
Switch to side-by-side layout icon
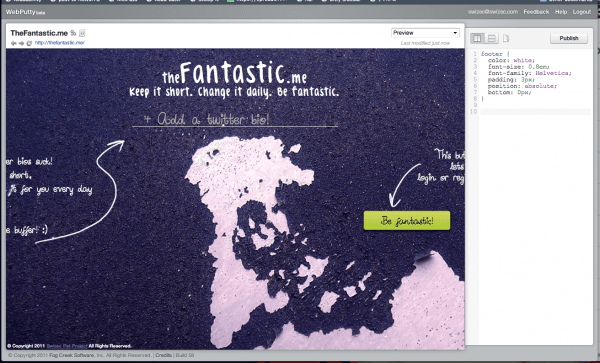pyautogui.click(x=477, y=38)
